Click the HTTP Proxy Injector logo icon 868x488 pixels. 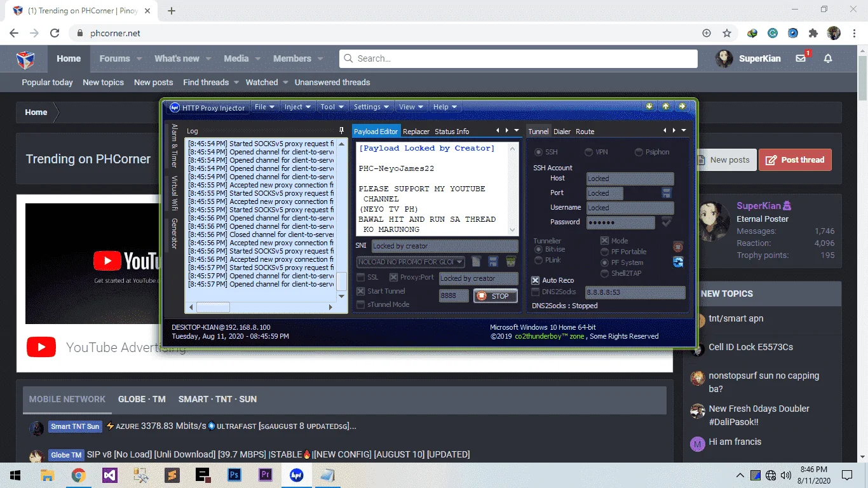point(175,107)
